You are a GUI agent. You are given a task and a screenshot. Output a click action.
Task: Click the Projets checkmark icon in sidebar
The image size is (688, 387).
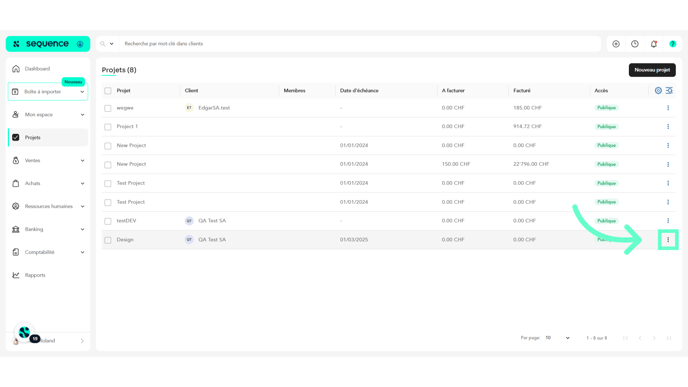16,137
